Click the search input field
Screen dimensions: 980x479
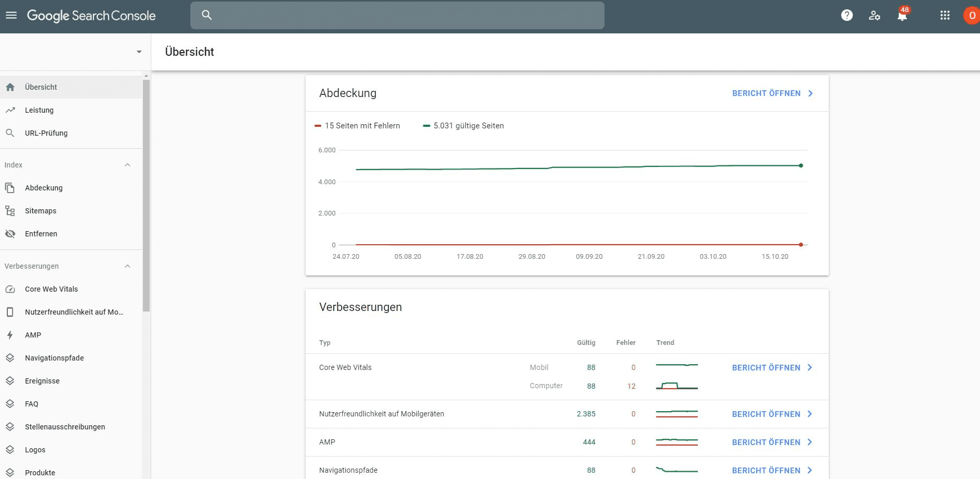click(397, 15)
